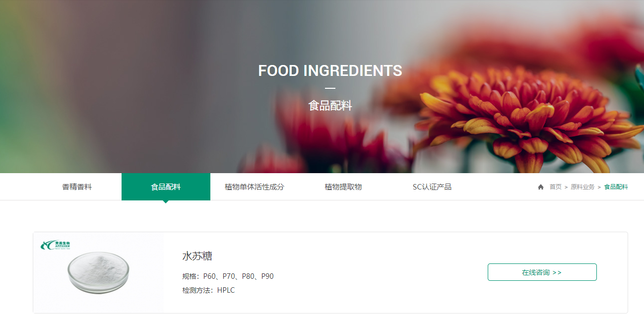Click the 规格 P60、P70、P80、P90 text
Viewport: 644px width, 319px height.
228,276
